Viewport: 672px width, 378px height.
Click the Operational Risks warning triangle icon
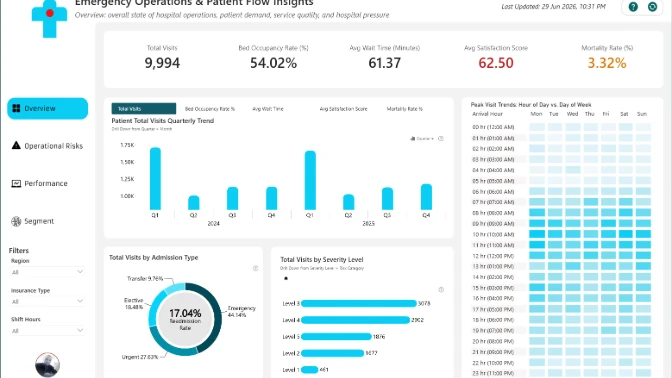pyautogui.click(x=16, y=145)
